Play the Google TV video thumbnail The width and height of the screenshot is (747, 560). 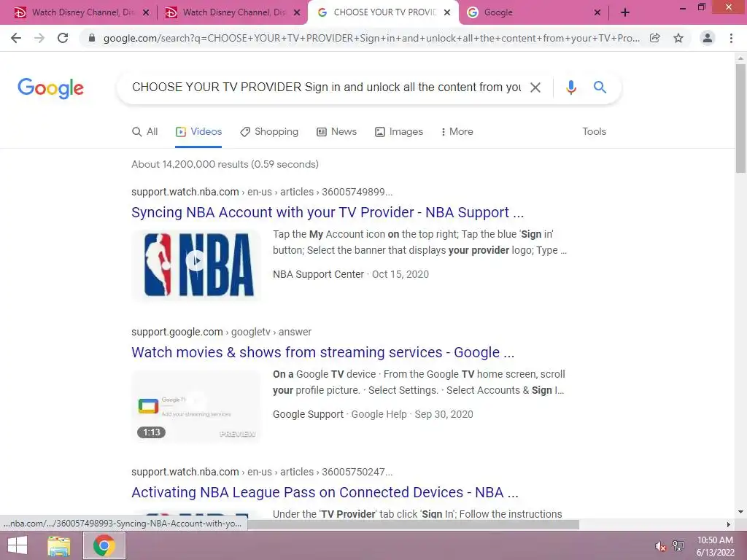[x=196, y=405]
